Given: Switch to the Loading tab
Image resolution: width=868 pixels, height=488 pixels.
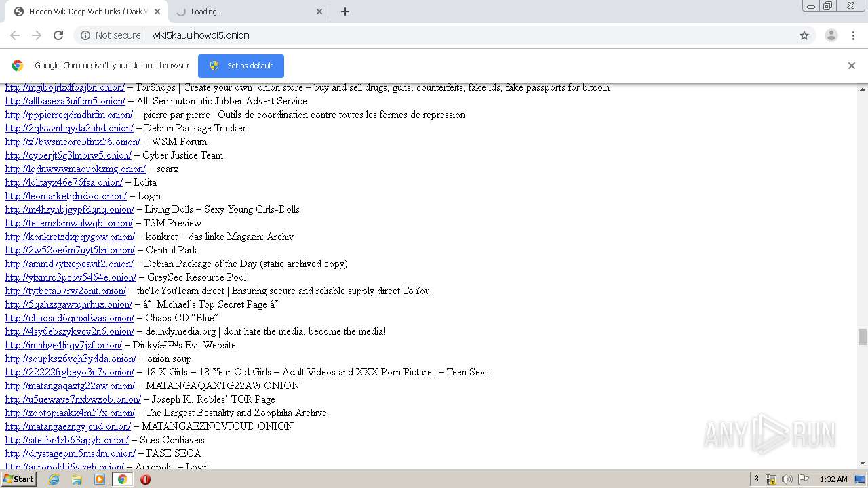Looking at the screenshot, I should (x=249, y=12).
